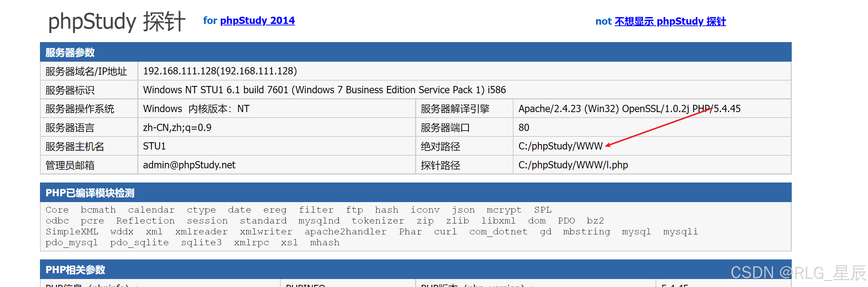Click the 绝对路径 label

coord(441,147)
